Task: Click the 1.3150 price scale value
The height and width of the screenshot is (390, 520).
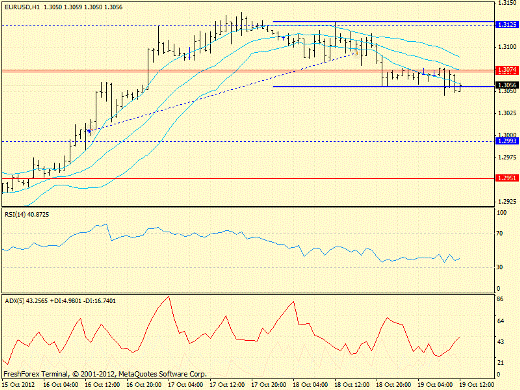Action: (507, 3)
